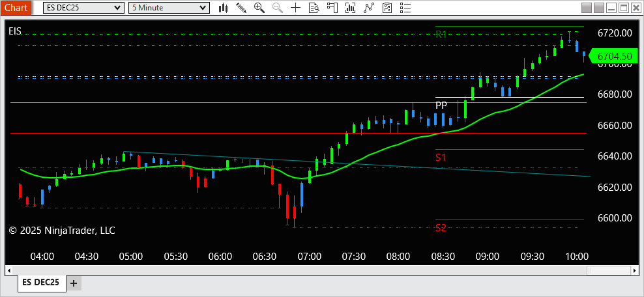This screenshot has width=644, height=297.
Task: Click the EIS label in chart corner
Action: (x=15, y=31)
